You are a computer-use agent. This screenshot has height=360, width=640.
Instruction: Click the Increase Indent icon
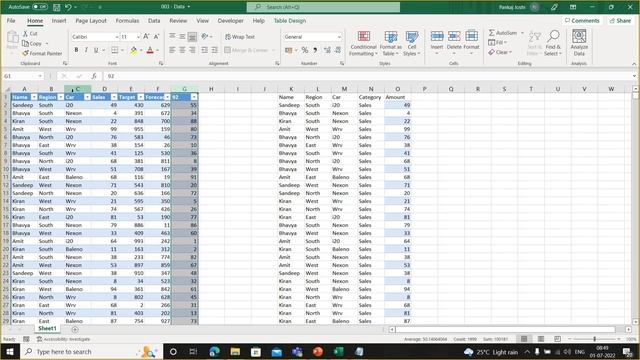[215, 50]
